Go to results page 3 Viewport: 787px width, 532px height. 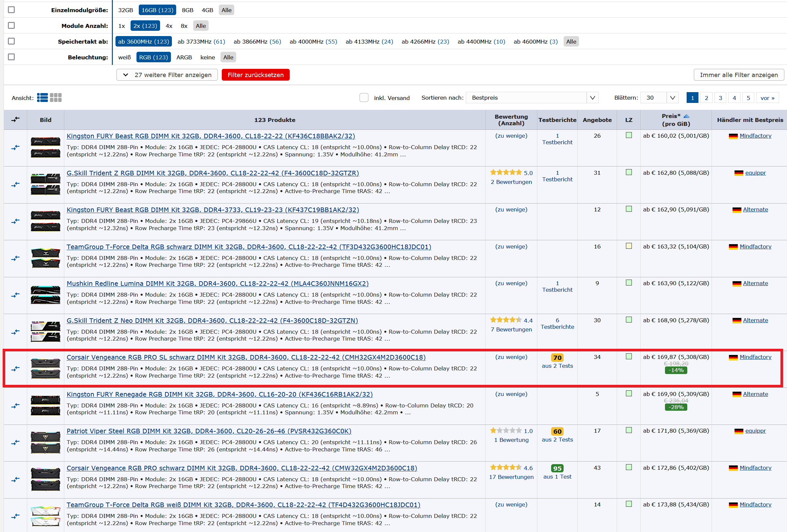720,98
